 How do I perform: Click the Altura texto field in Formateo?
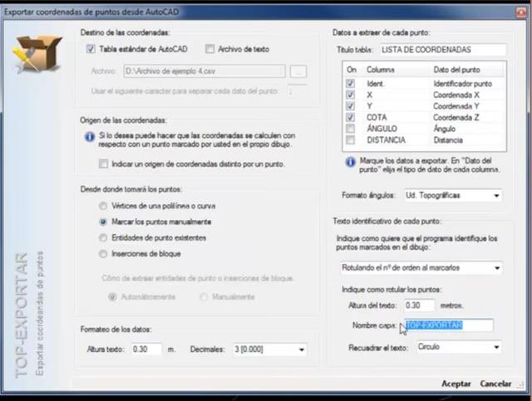(146, 350)
